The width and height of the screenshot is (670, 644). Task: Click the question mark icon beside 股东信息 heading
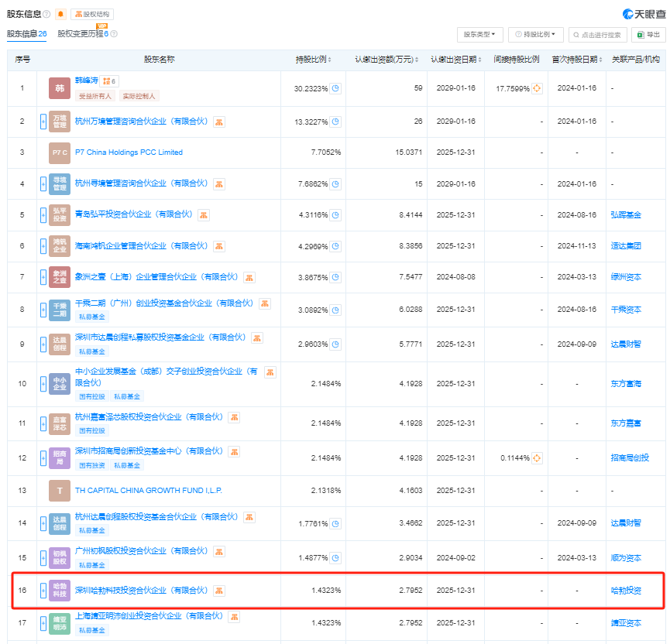(x=47, y=14)
